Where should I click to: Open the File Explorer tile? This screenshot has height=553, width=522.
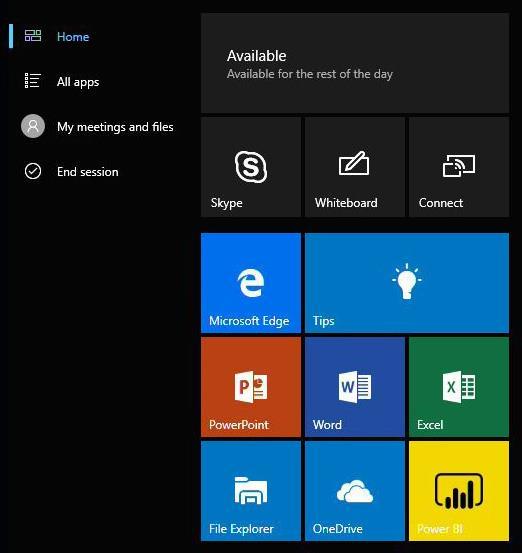pos(251,491)
